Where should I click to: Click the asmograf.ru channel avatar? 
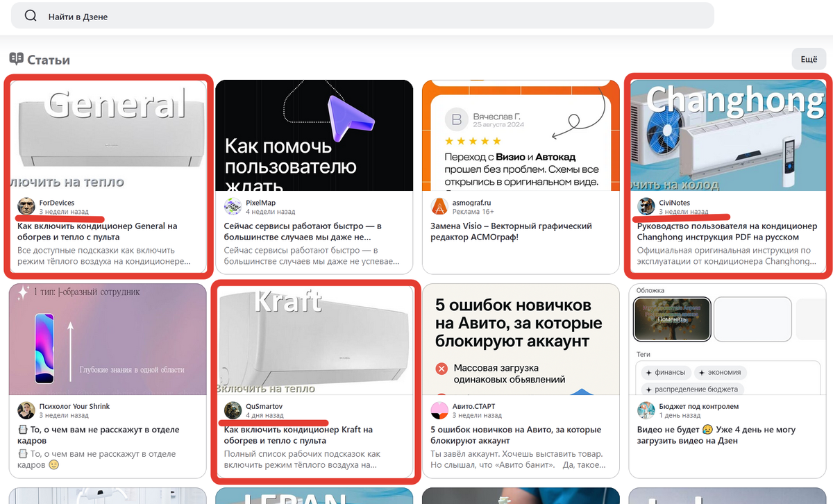(x=438, y=206)
